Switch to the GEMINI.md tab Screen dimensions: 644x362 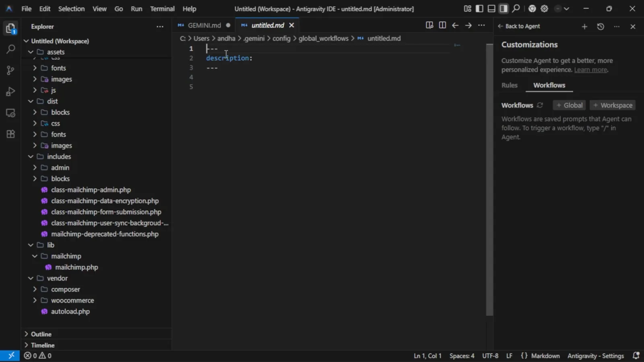(x=204, y=25)
